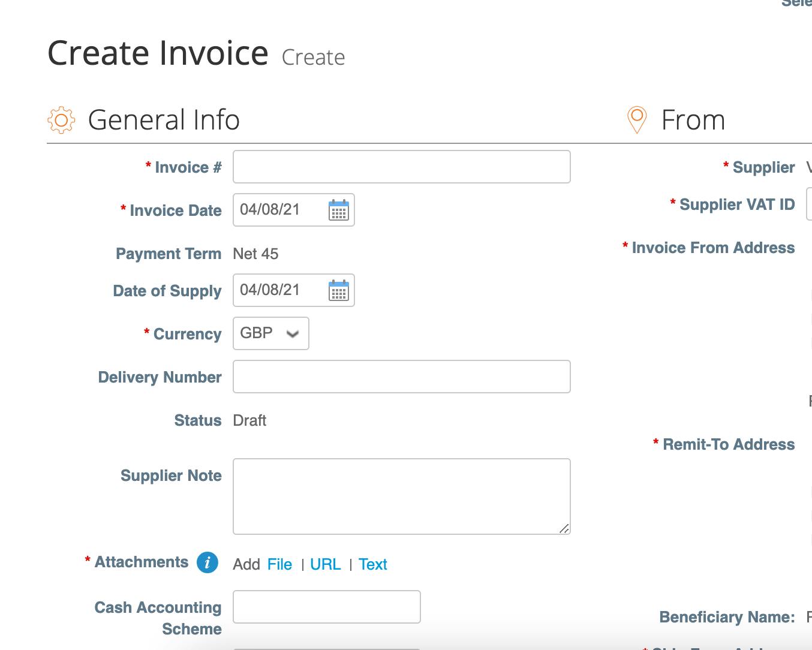812x650 pixels.
Task: Click inside the Supplier Note text area
Action: pos(401,496)
